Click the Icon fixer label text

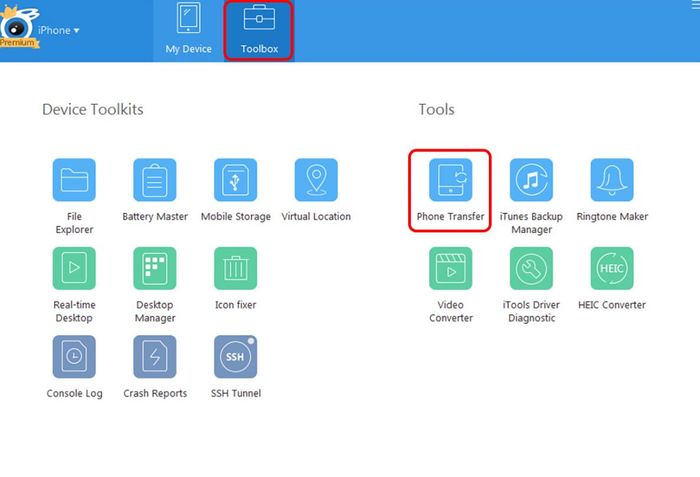(236, 305)
